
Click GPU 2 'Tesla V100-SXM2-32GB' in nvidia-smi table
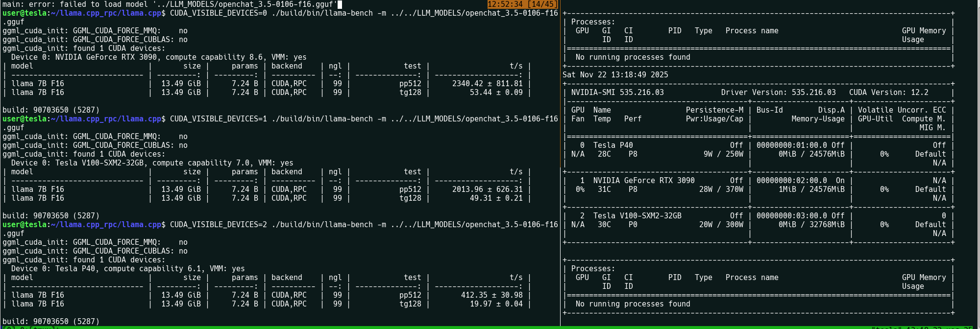637,216
